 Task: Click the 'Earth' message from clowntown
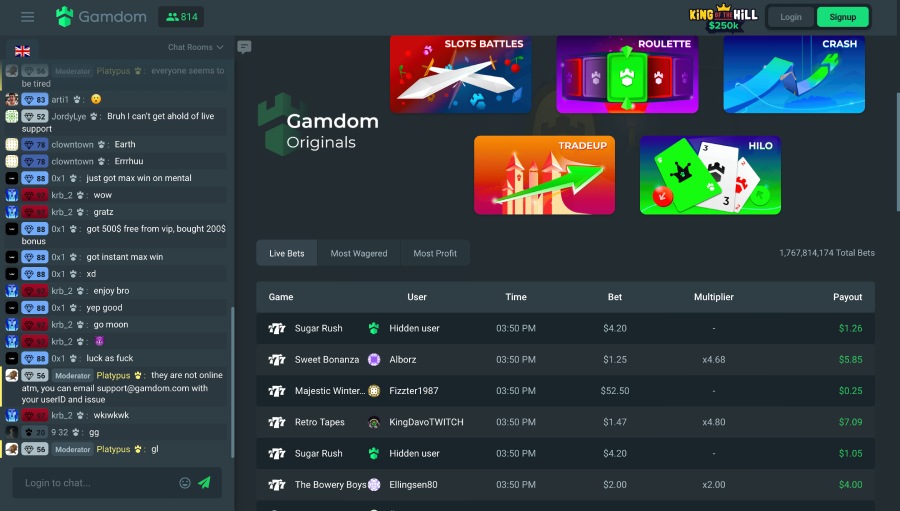pos(125,144)
